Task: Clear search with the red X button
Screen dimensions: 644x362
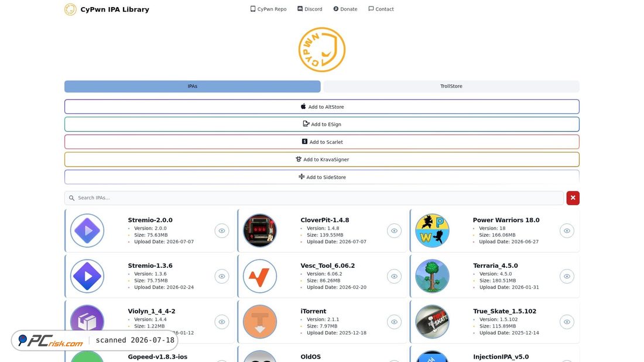Action: click(x=573, y=198)
